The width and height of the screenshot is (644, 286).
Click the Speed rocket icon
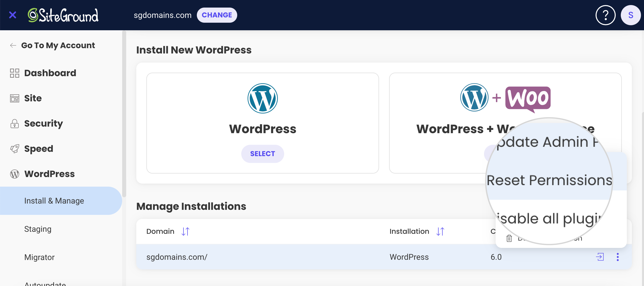tap(15, 149)
